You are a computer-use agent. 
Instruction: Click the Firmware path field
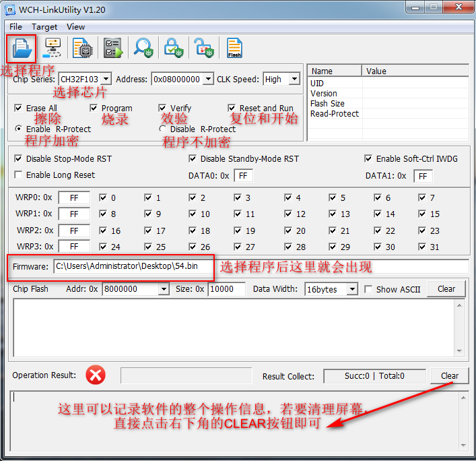261,266
